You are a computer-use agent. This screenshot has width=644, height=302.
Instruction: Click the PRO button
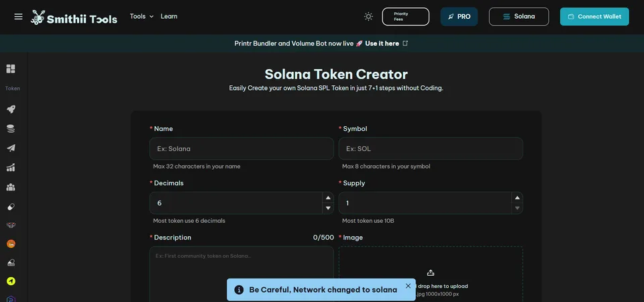pyautogui.click(x=459, y=16)
